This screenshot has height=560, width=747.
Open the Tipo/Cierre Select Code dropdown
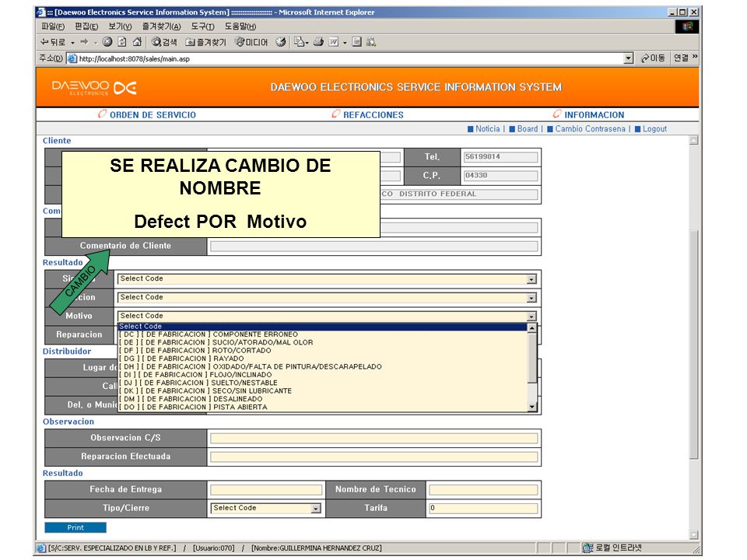pos(315,509)
